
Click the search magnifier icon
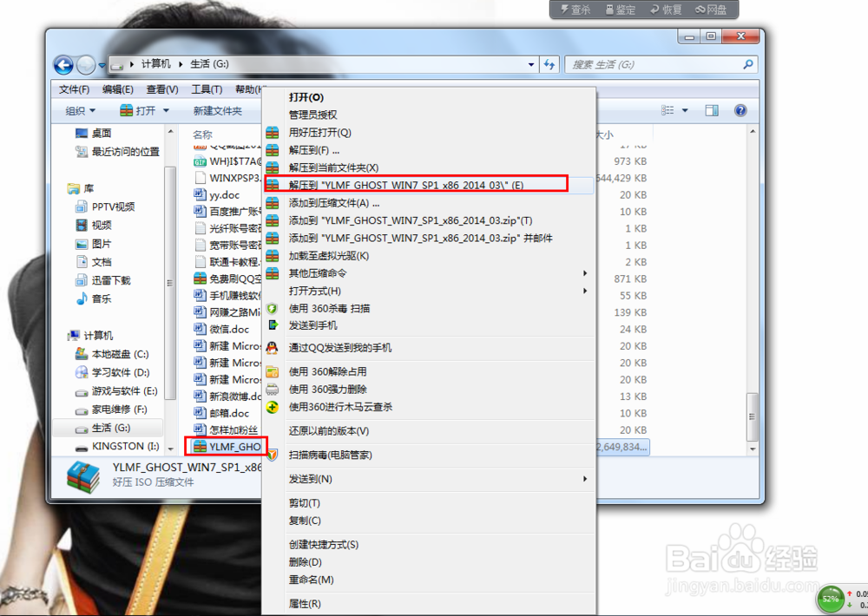click(748, 64)
